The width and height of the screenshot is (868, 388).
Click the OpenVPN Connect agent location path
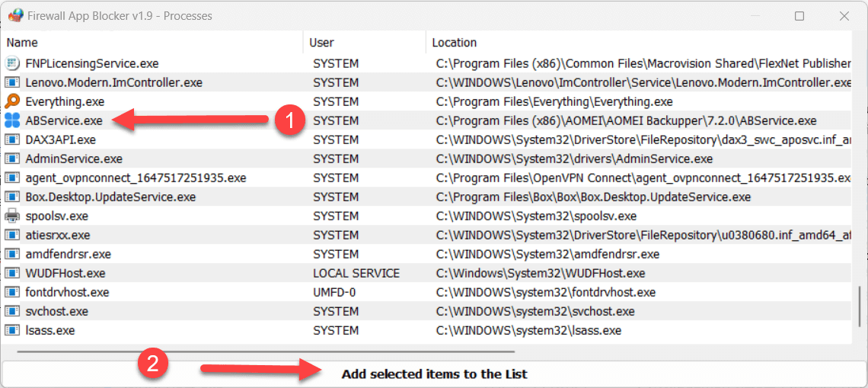tap(643, 178)
